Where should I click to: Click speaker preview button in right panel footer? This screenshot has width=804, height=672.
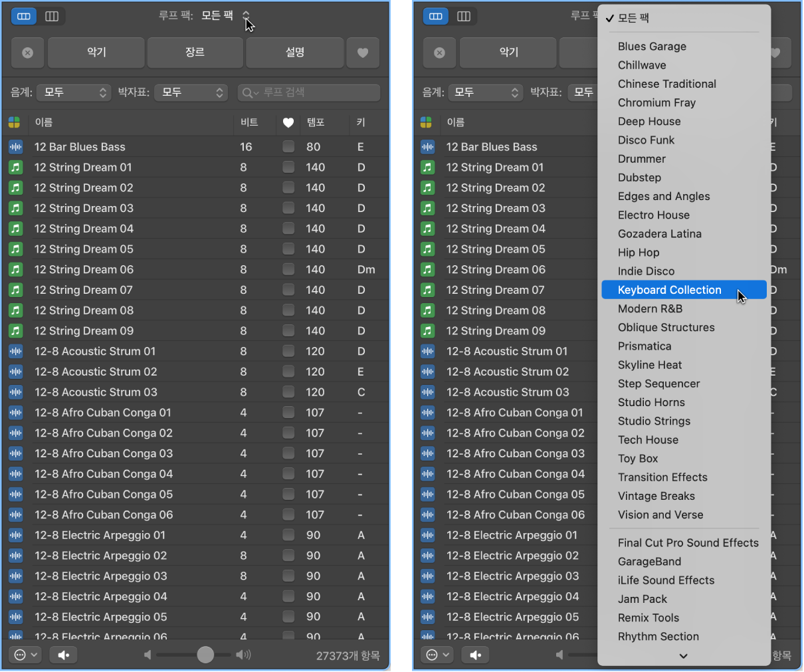[476, 655]
